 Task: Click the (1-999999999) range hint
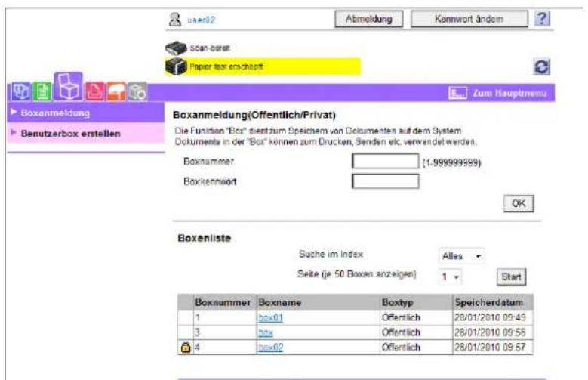pos(451,162)
